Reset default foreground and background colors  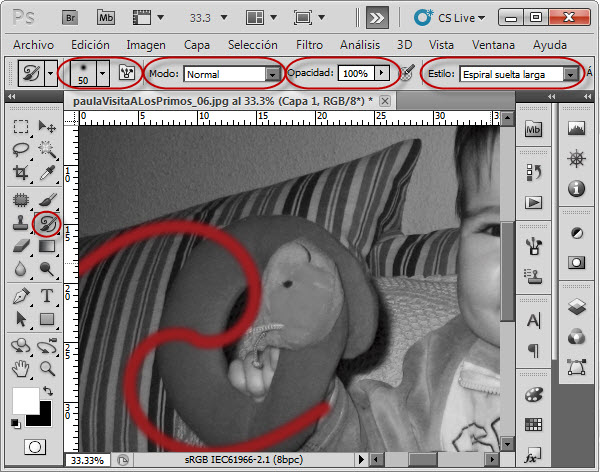15,424
